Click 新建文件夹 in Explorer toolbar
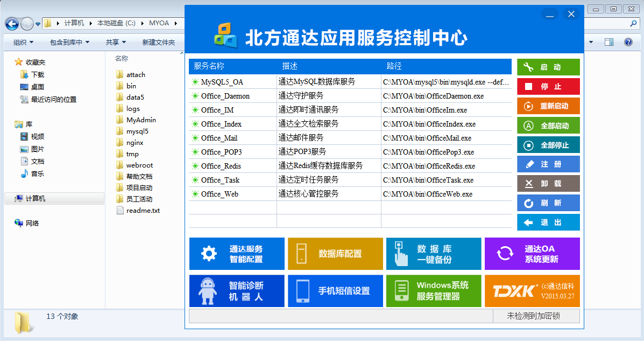 (159, 42)
